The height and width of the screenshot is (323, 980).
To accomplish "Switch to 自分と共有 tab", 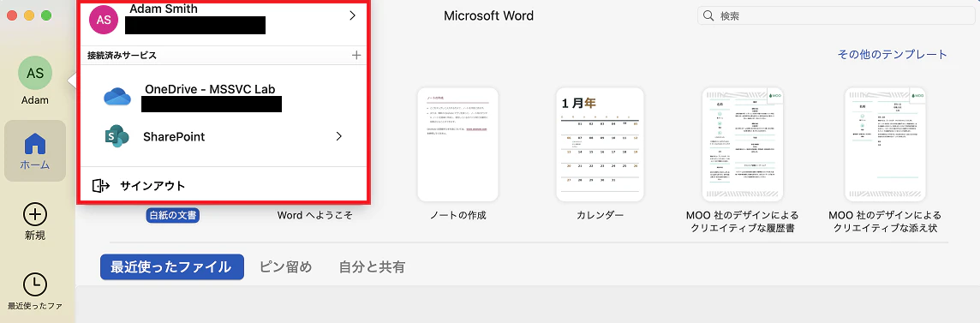I will click(x=372, y=267).
